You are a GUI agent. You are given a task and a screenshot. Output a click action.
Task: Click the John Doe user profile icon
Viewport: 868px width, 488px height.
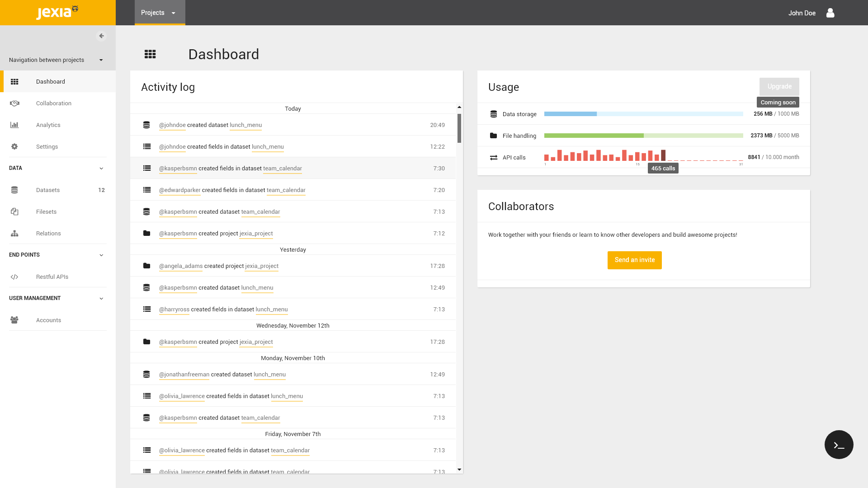pyautogui.click(x=830, y=13)
